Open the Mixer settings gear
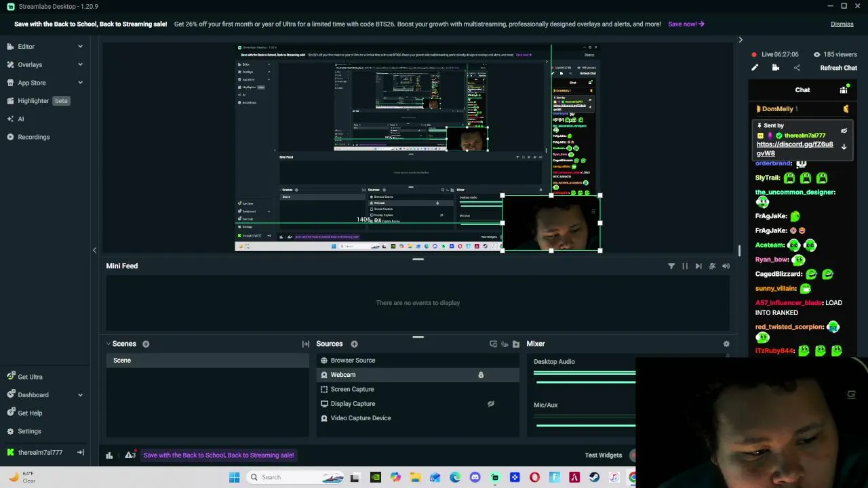The width and height of the screenshot is (868, 488). coord(726,344)
